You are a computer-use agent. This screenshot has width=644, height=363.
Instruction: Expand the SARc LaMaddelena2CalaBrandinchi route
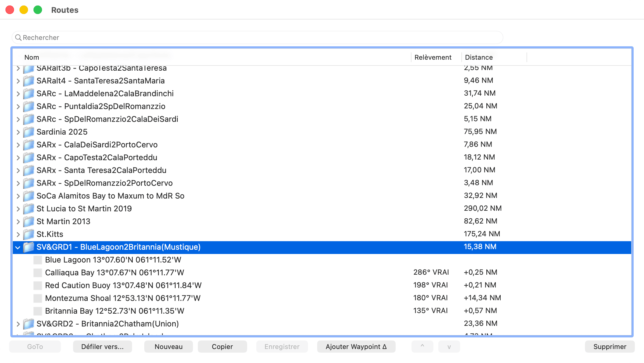pos(18,94)
